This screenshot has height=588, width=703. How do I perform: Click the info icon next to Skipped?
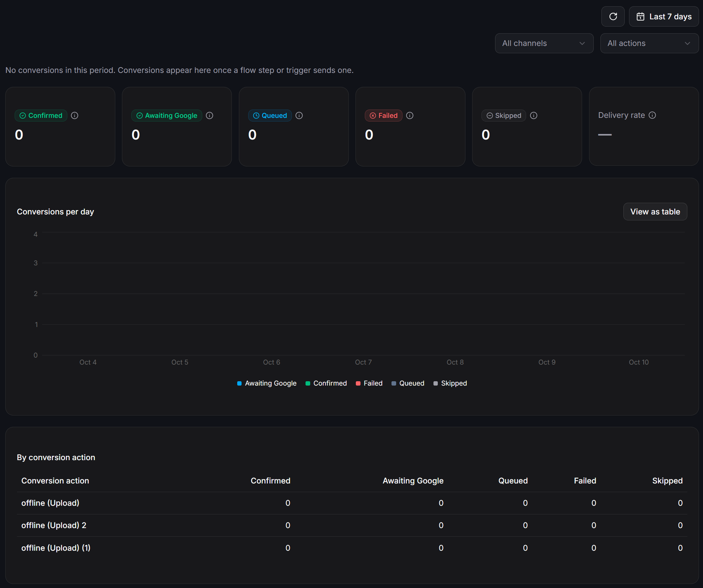pos(534,116)
